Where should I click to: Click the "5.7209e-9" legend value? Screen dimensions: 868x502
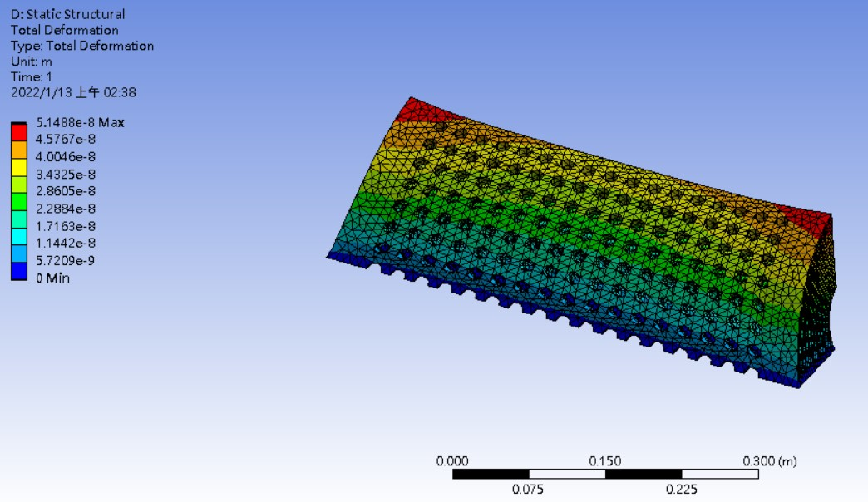click(x=66, y=261)
